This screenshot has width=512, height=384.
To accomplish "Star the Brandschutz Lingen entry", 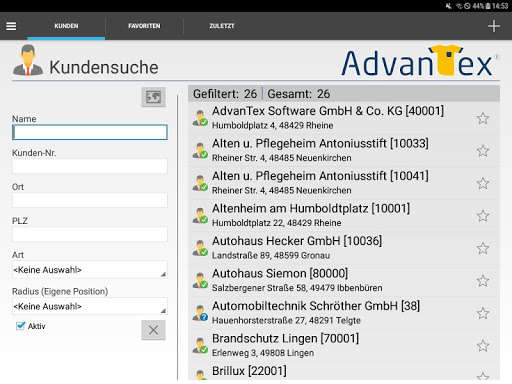I will click(483, 345).
